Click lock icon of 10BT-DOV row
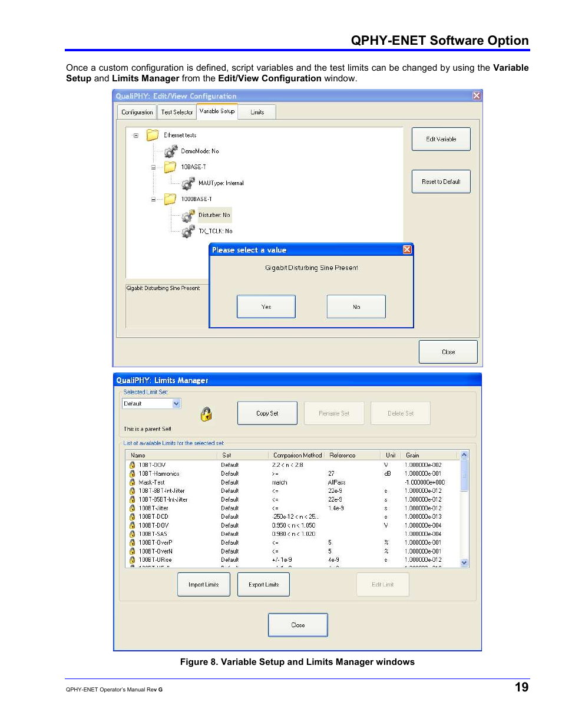 [133, 465]
